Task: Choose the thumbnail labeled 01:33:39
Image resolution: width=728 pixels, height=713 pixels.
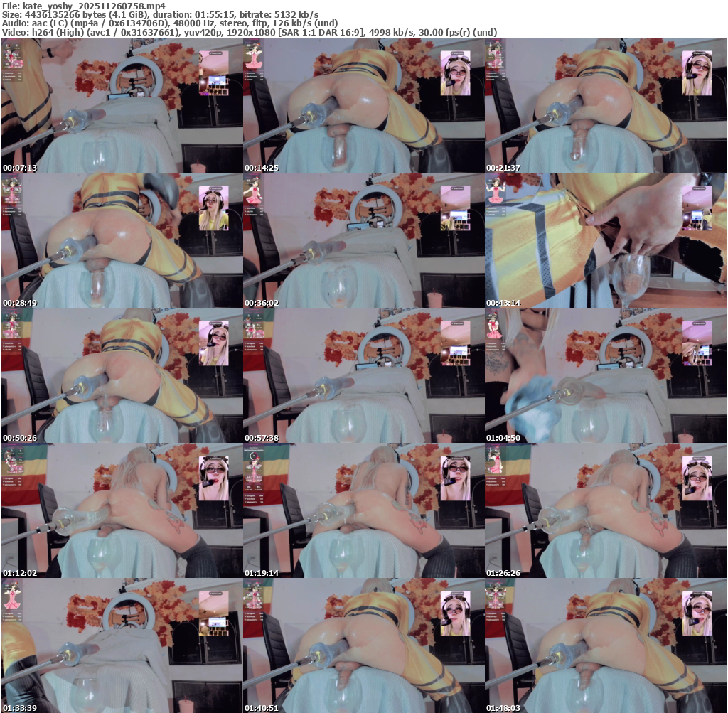Action: pyautogui.click(x=122, y=645)
